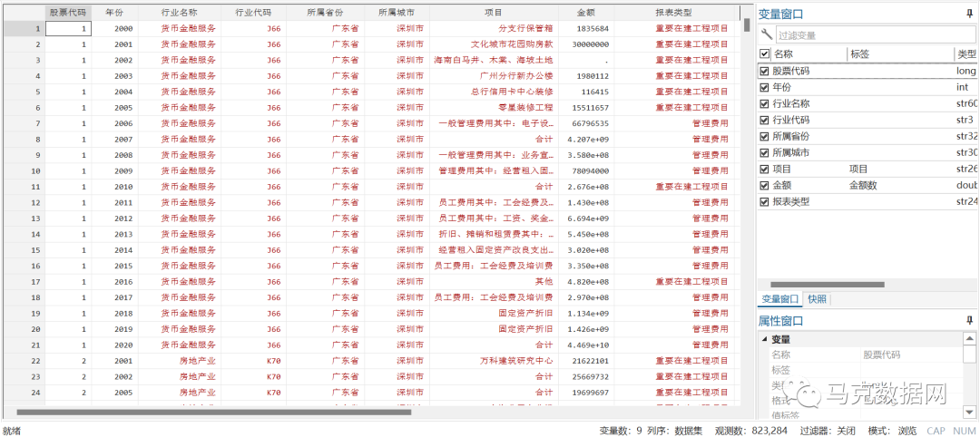Select row number 12 header
Viewport: 980px width, 437px height.
point(23,203)
